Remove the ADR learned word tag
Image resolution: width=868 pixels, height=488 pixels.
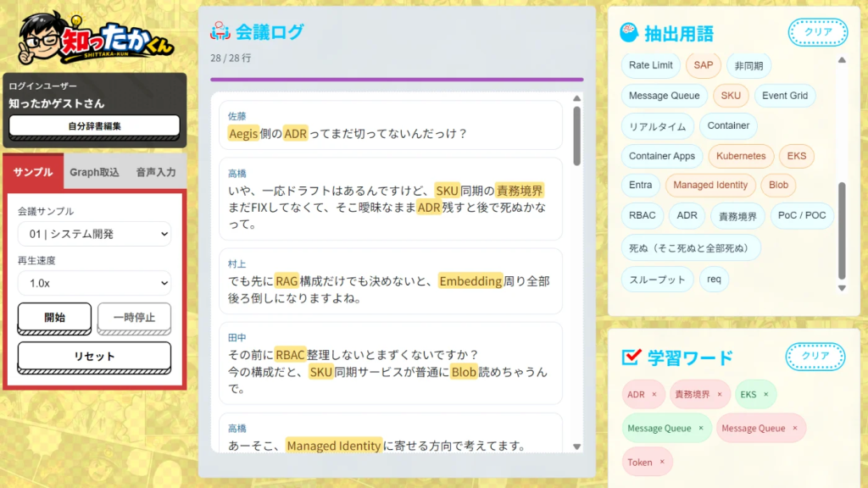pyautogui.click(x=654, y=395)
